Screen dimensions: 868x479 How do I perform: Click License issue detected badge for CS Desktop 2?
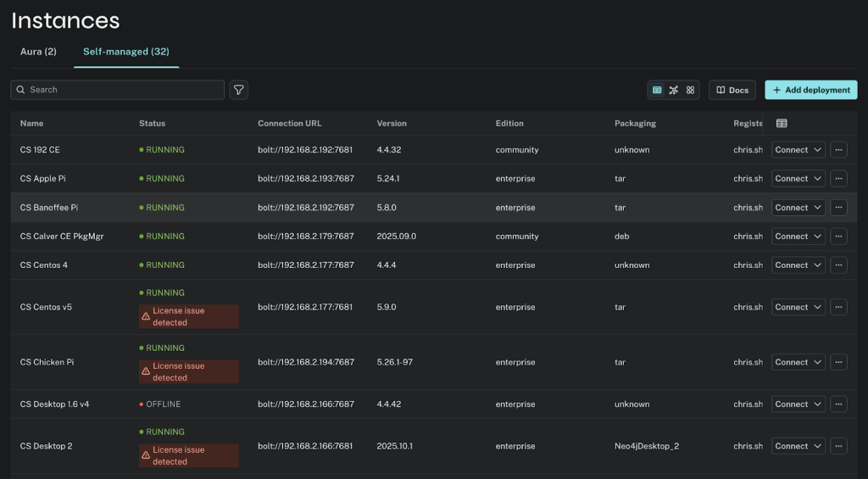[189, 455]
